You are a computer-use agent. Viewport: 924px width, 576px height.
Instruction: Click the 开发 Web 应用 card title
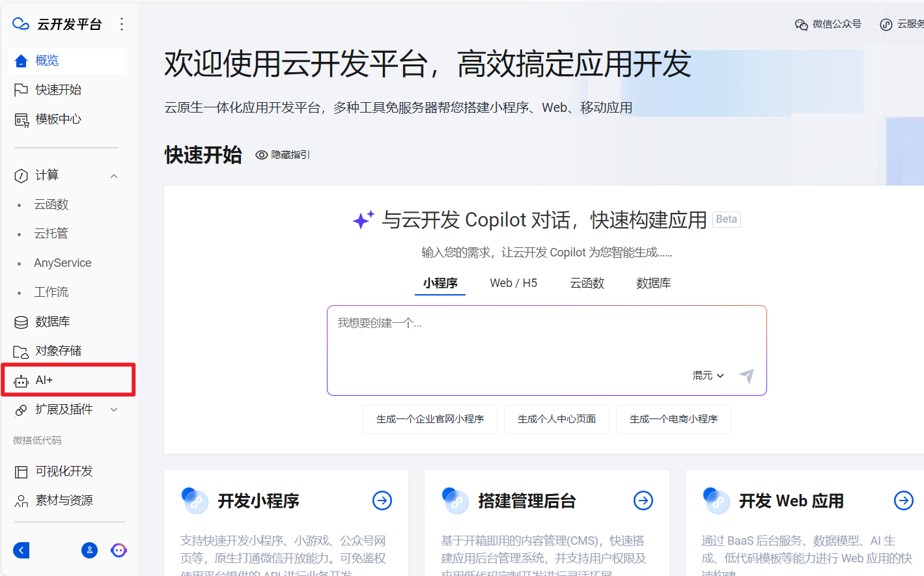791,501
